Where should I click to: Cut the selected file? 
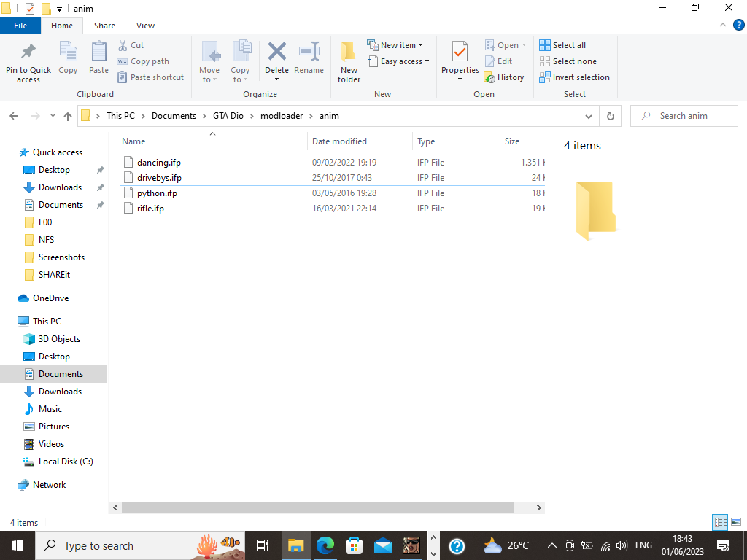point(131,45)
